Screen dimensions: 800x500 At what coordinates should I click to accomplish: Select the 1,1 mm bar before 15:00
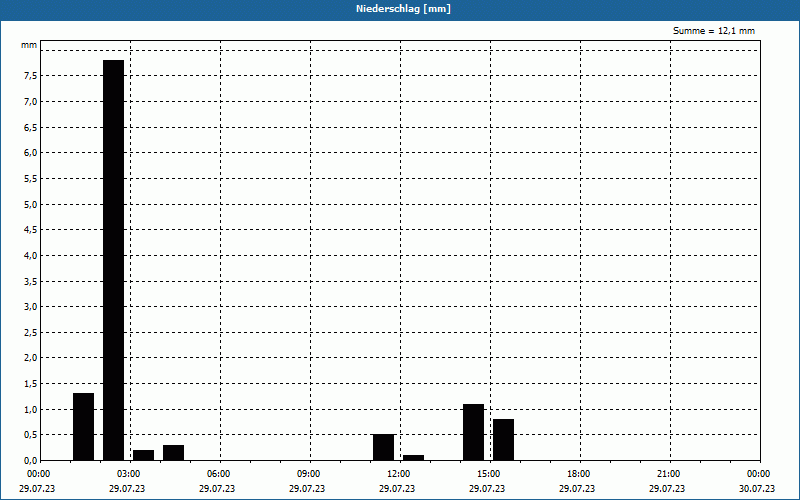coord(473,432)
